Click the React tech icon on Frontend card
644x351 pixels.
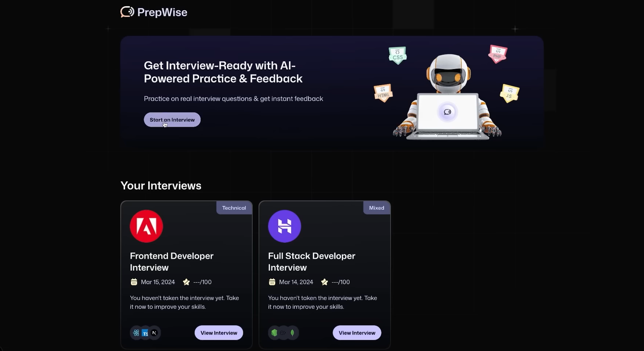click(x=136, y=333)
